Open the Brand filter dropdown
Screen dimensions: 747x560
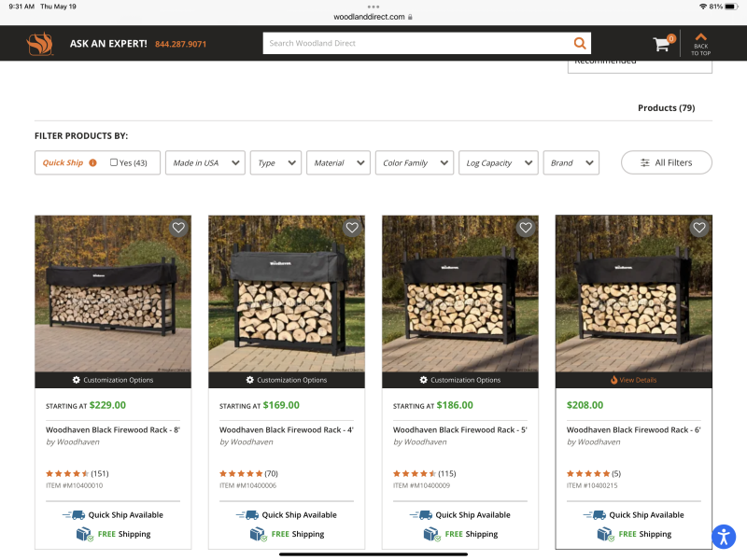[571, 162]
